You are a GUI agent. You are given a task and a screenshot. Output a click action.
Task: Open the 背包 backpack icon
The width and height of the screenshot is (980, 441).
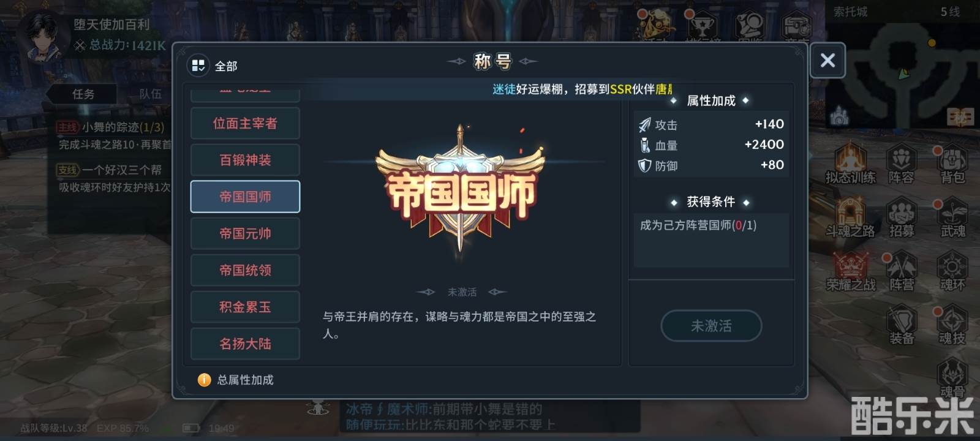point(952,164)
